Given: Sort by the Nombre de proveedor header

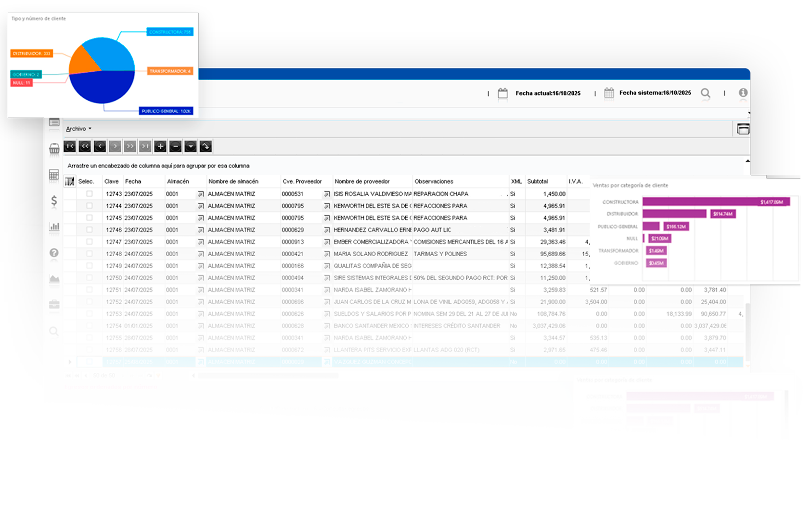Looking at the screenshot, I should tap(373, 182).
